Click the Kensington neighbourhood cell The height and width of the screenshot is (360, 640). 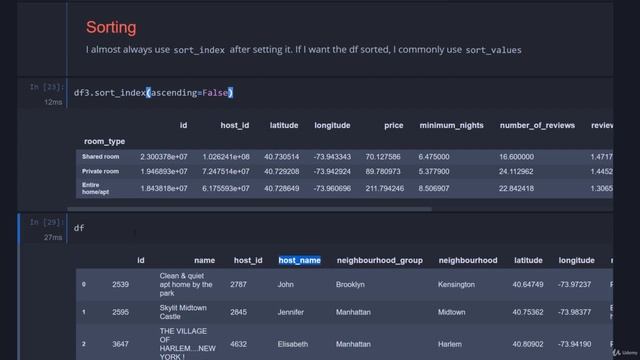pos(456,284)
